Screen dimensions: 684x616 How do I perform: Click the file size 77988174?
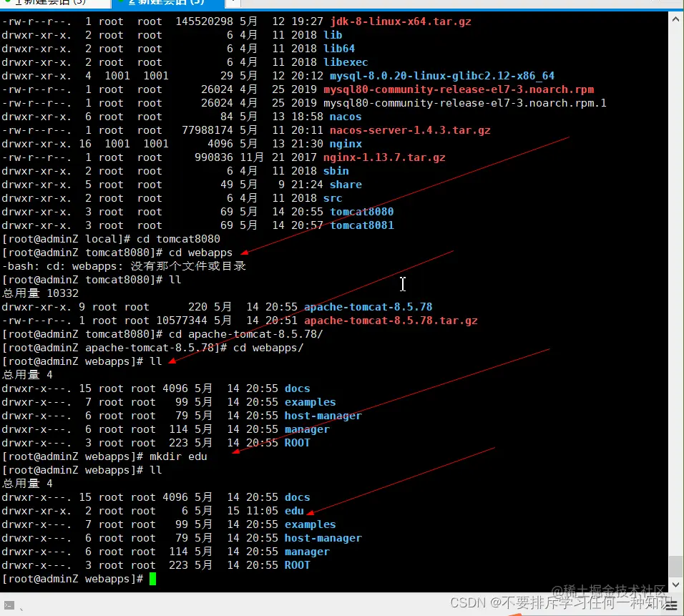207,130
